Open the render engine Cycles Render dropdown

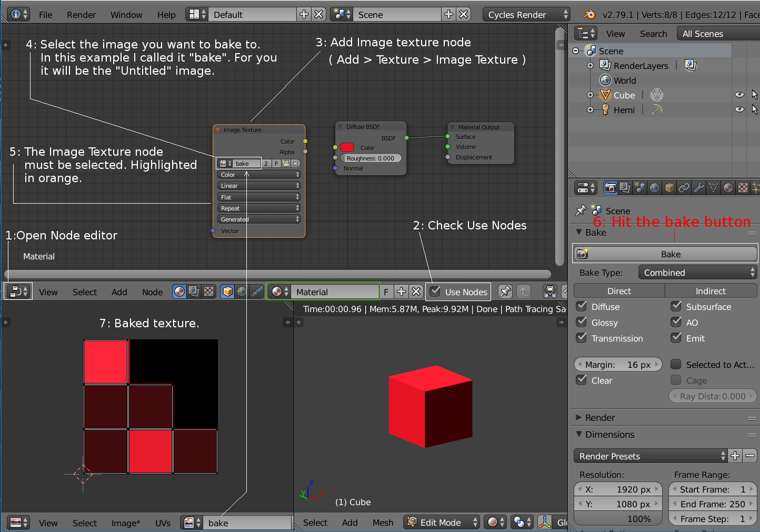[526, 14]
